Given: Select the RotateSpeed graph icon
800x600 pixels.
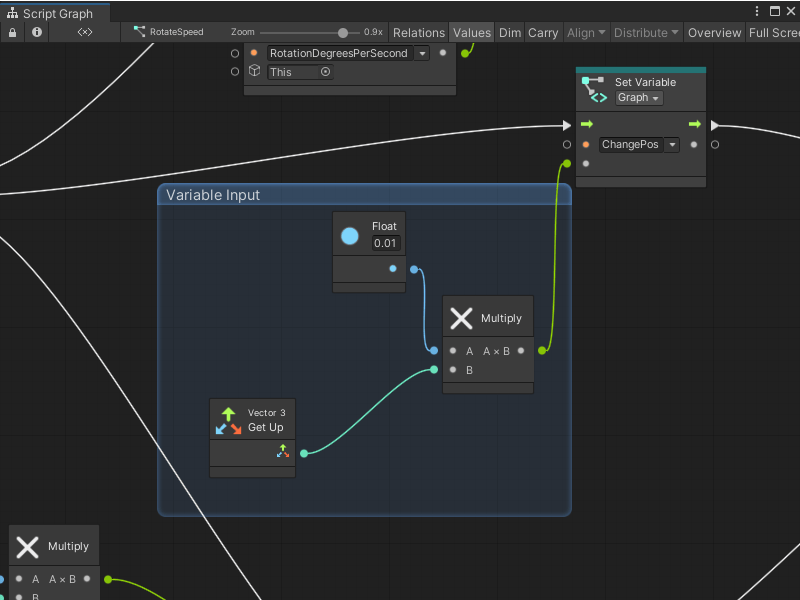Looking at the screenshot, I should coord(140,31).
